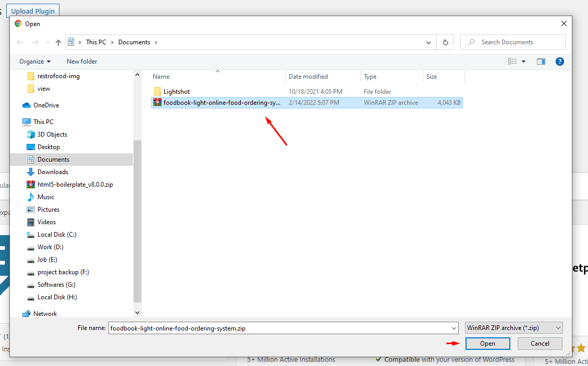
Task: Click the refresh icon beside address bar
Action: point(445,42)
